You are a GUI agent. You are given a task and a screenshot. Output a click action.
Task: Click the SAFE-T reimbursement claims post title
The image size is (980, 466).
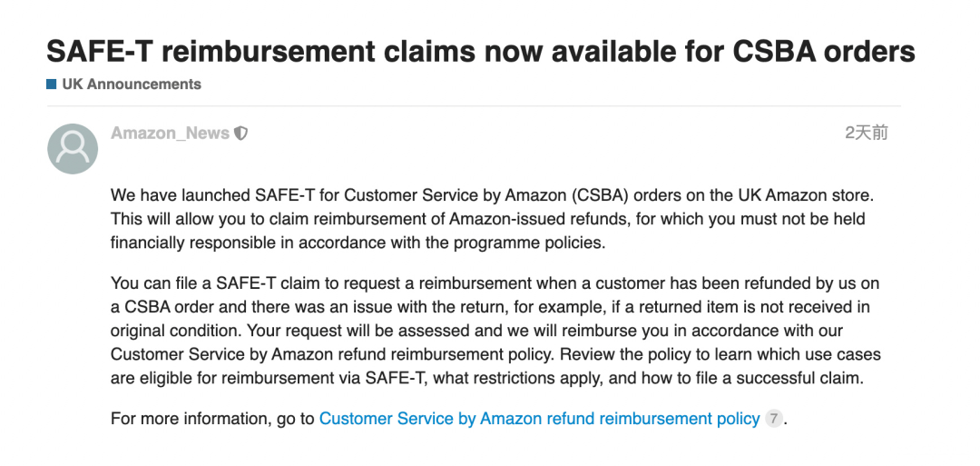pos(480,50)
